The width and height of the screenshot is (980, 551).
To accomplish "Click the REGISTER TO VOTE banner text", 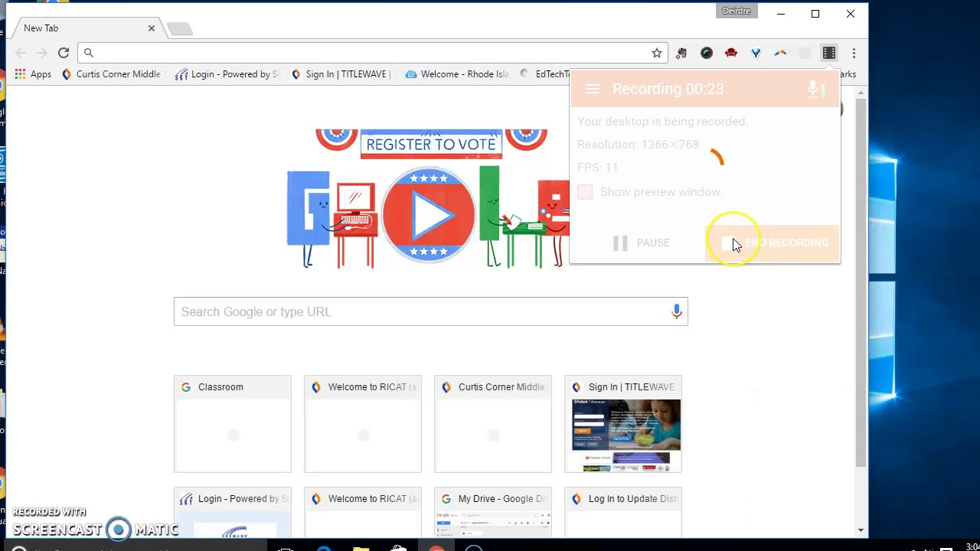I will point(431,144).
